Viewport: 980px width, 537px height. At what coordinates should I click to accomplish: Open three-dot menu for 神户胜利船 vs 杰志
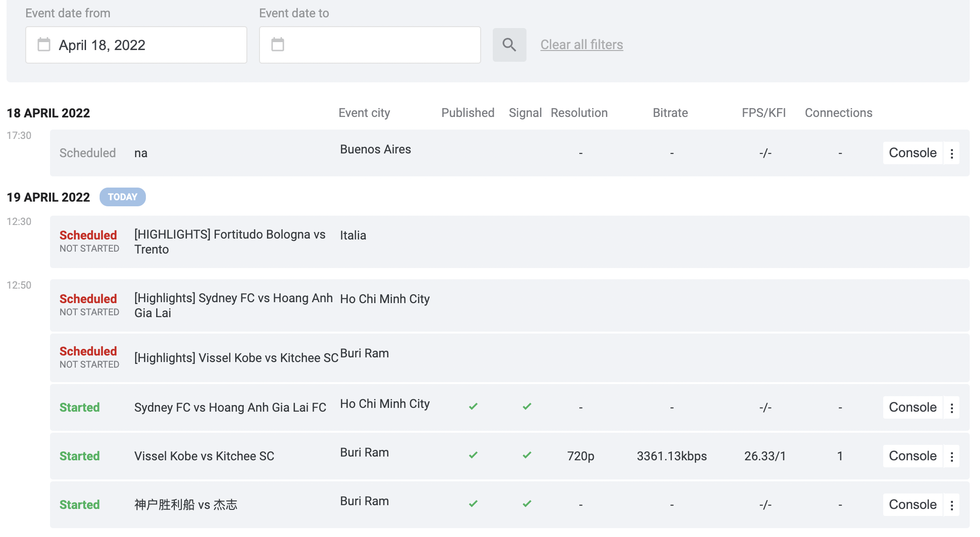[x=951, y=505]
